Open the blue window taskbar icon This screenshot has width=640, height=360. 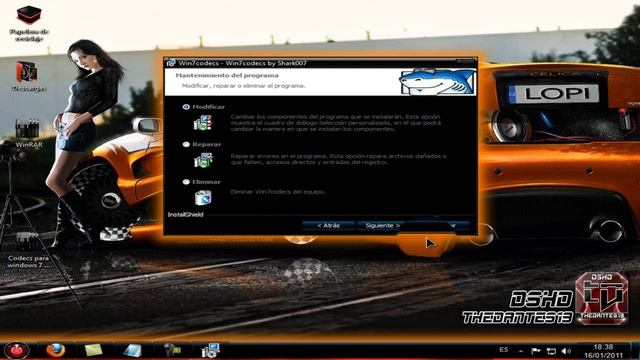pos(132,350)
